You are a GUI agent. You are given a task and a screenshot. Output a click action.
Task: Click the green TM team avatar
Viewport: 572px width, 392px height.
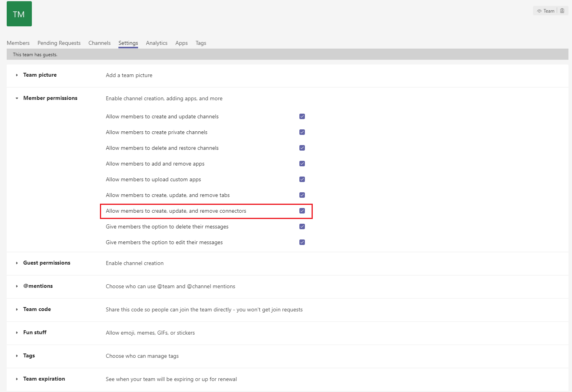tap(19, 14)
